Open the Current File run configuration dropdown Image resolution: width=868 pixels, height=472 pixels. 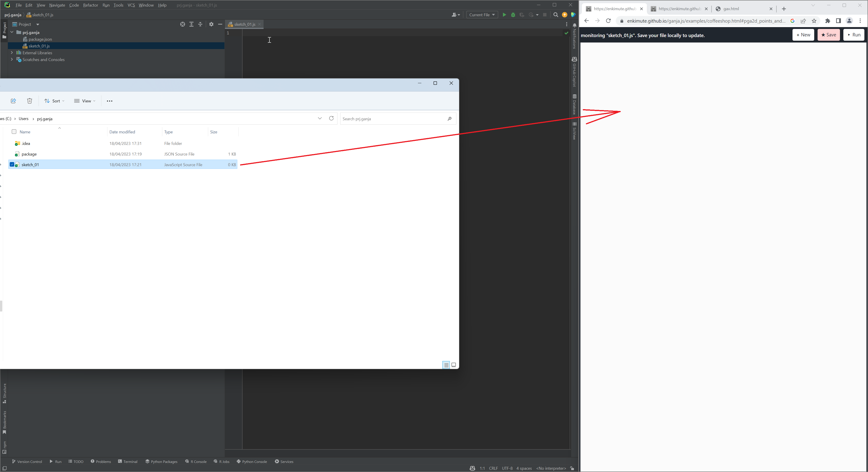pos(482,15)
